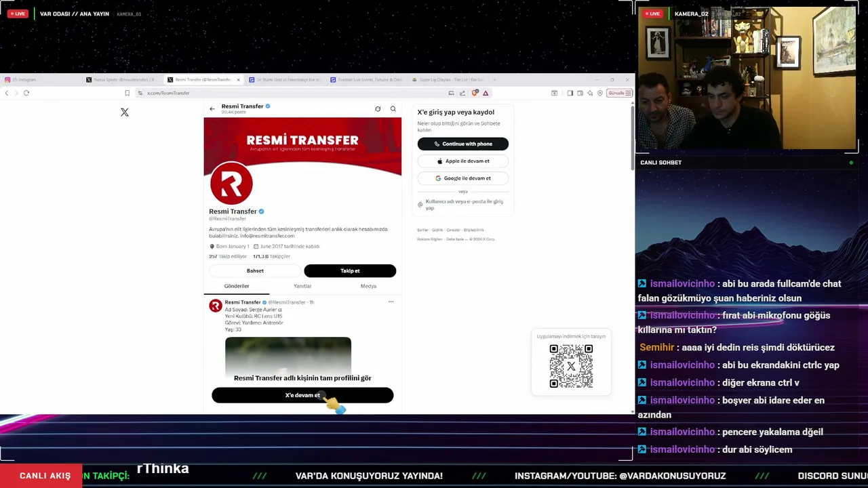The image size is (868, 488).
Task: Go back using the profile header arrow
Action: 212,108
